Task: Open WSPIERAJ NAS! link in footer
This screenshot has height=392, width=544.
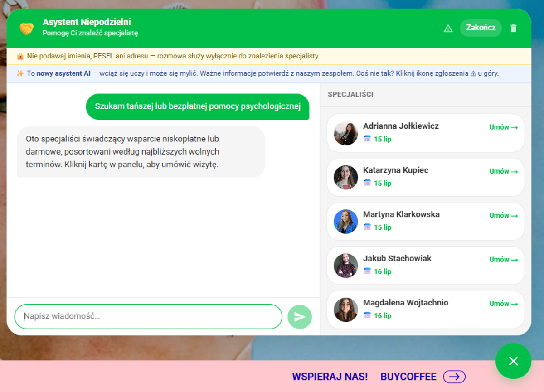Action: (330, 377)
